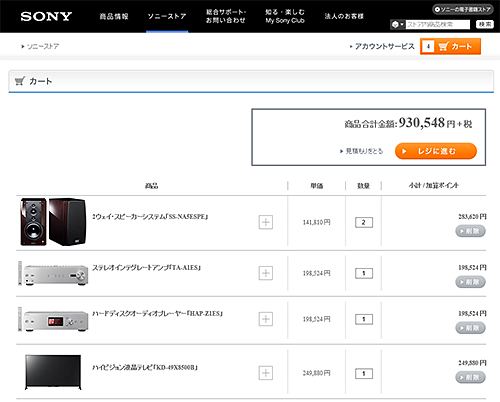The image size is (500, 402).
Task: Open 法人のお客様 menu
Action: coord(344,16)
